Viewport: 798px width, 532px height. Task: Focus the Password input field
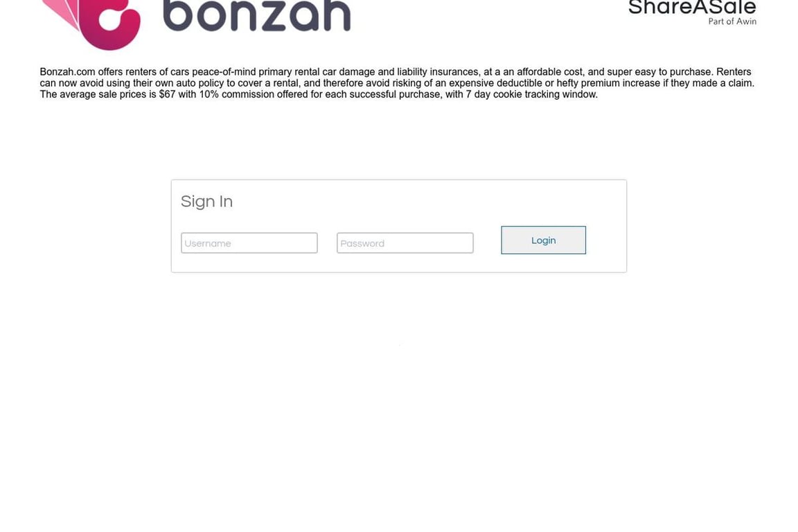tap(405, 243)
